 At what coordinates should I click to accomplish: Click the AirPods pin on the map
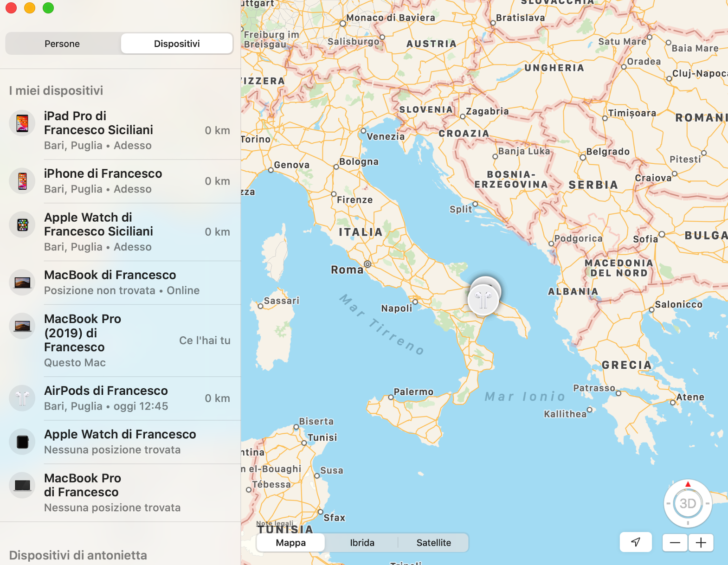pyautogui.click(x=483, y=300)
